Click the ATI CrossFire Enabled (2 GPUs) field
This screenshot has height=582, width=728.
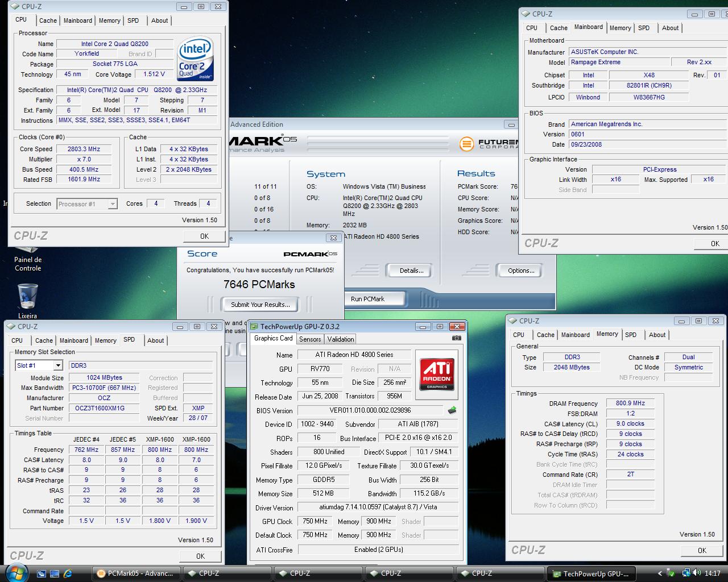click(378, 550)
